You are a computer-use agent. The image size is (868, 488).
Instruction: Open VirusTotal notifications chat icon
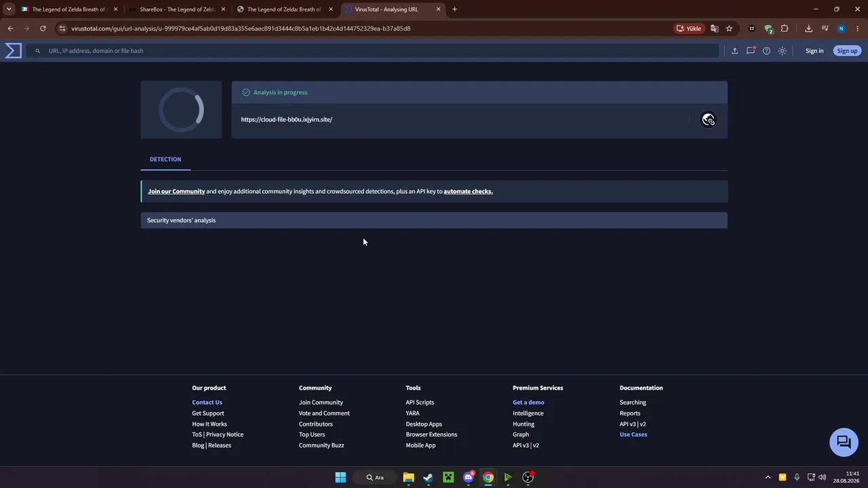751,51
